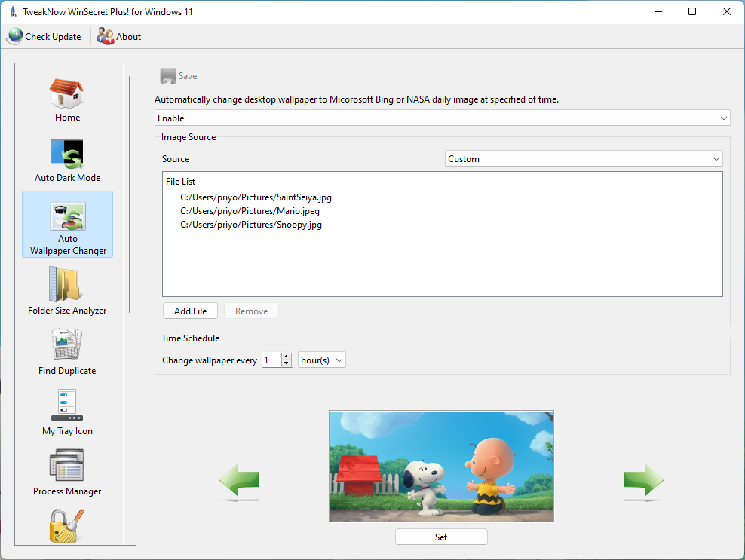The image size is (745, 560).
Task: Click the Remove button
Action: tap(251, 311)
